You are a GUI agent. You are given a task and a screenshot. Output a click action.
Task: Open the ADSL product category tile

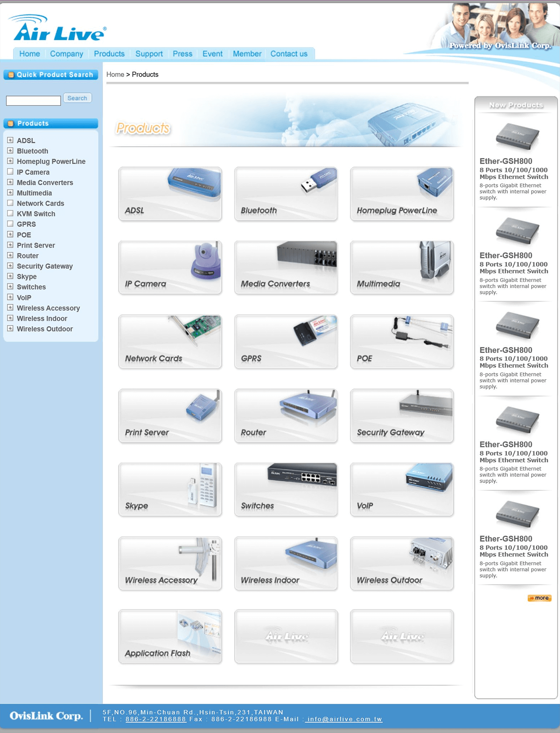170,194
